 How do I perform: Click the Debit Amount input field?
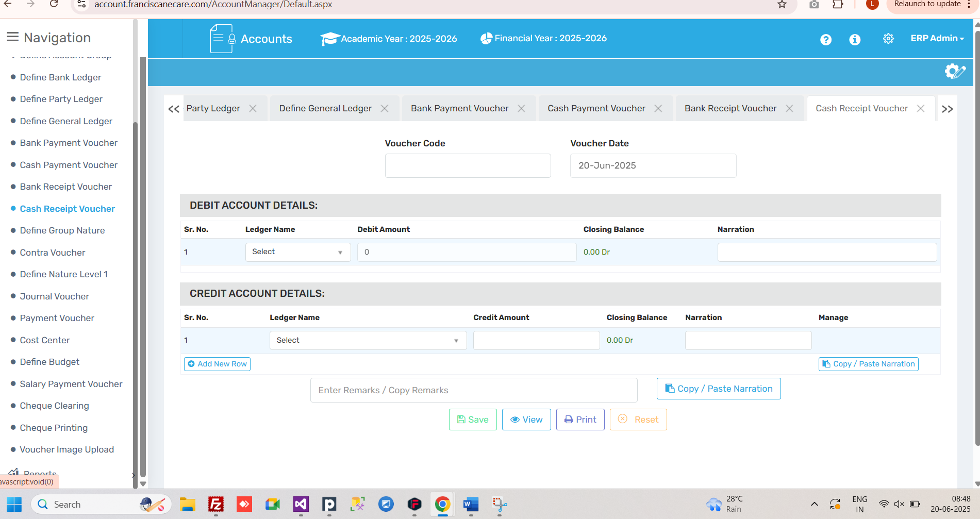point(467,252)
